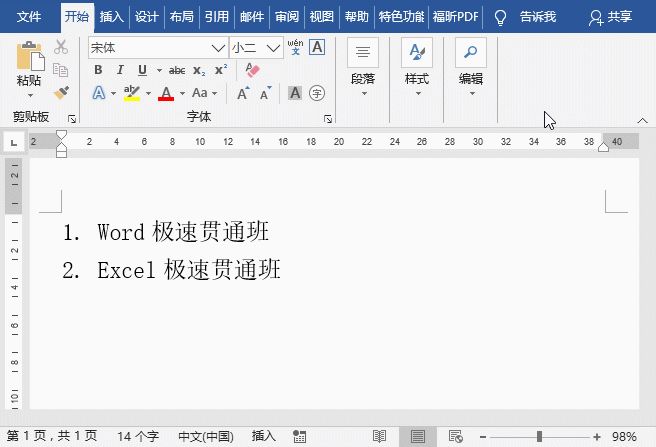Viewport: 656px width, 447px height.
Task: Click the enclosed character icon
Action: 317,93
